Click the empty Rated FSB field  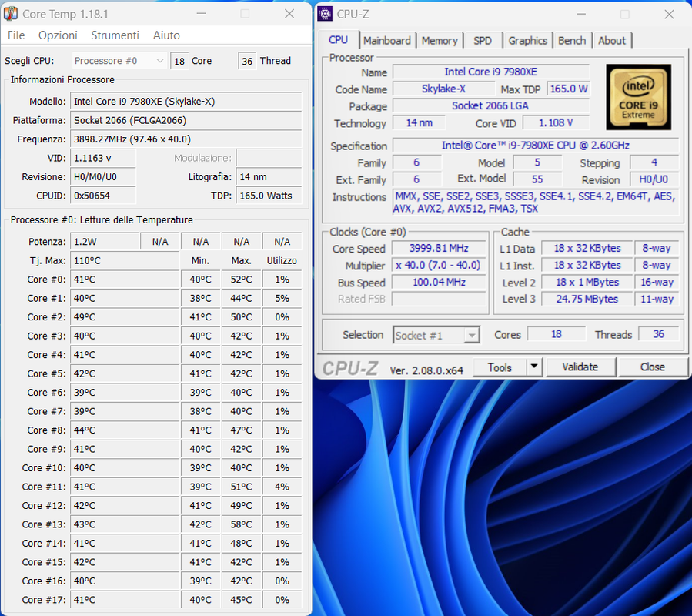[439, 299]
